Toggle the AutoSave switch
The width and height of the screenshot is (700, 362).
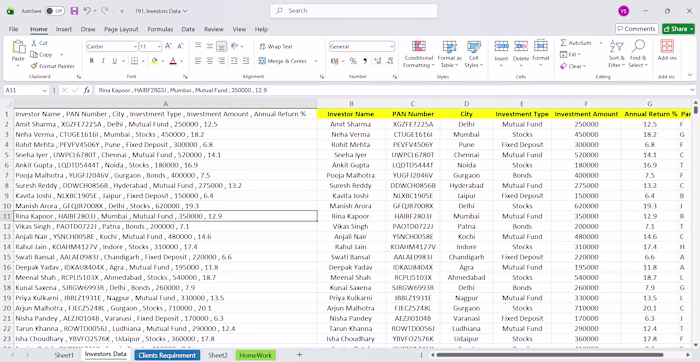pos(54,11)
